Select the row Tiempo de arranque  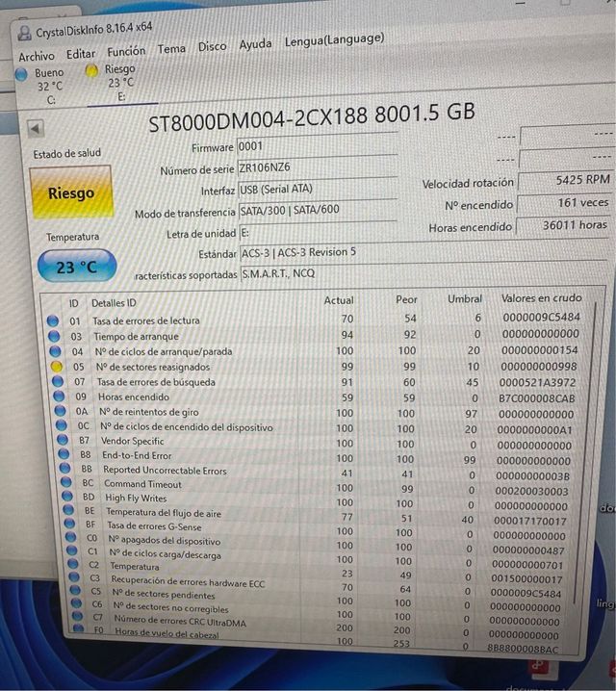coord(315,335)
